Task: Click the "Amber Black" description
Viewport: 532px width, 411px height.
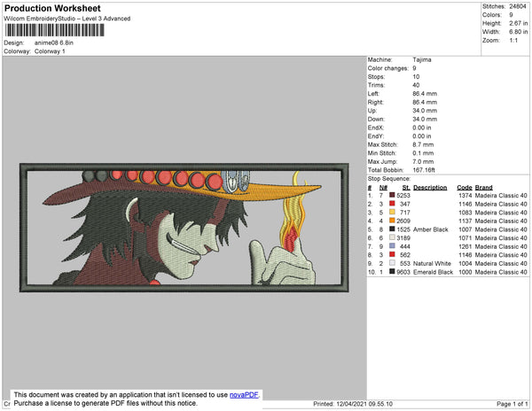Action: [431, 229]
